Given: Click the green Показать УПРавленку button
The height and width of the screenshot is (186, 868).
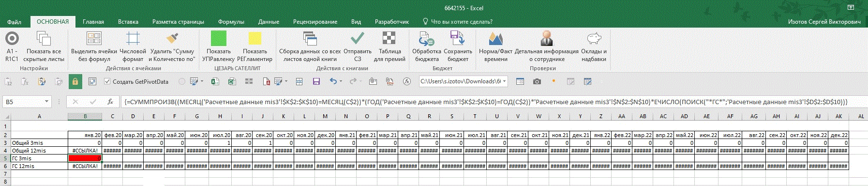Looking at the screenshot, I should click(219, 46).
